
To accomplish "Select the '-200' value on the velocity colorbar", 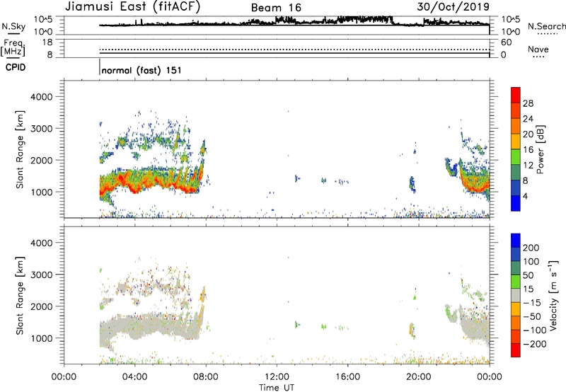I will tap(534, 344).
